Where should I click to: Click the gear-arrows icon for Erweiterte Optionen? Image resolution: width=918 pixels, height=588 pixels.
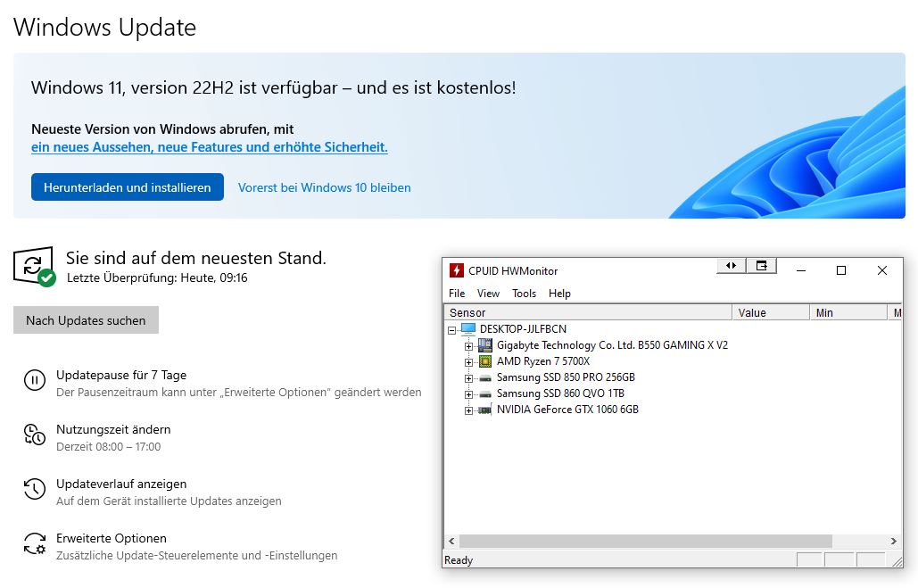click(35, 543)
